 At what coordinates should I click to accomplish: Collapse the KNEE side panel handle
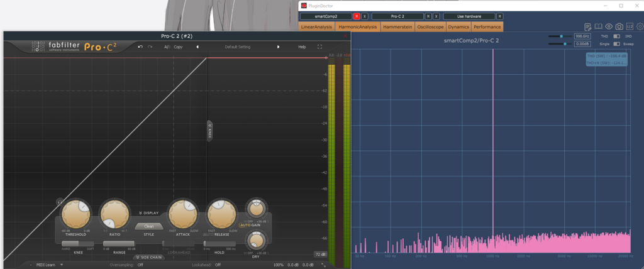(209, 131)
